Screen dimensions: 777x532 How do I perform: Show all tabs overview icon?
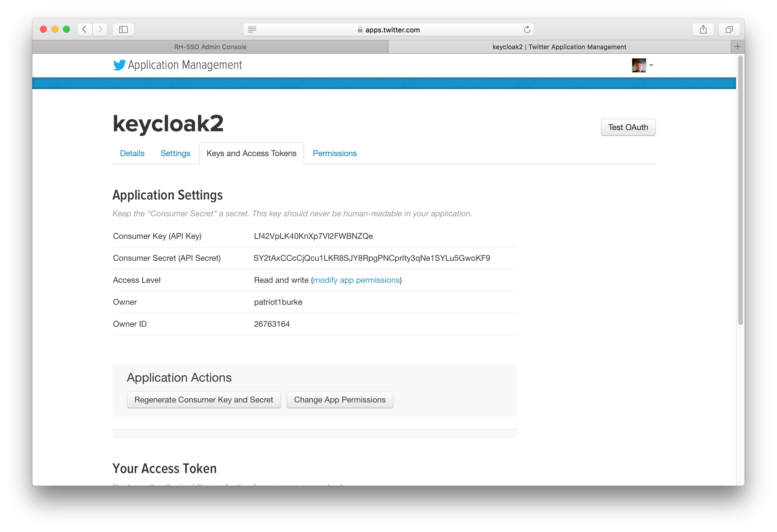[x=729, y=29]
